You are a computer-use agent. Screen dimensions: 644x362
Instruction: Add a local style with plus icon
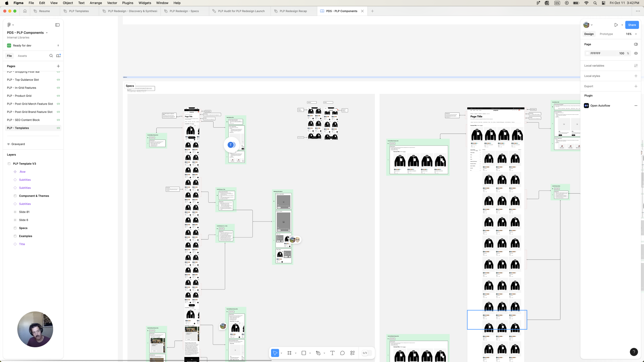point(636,76)
